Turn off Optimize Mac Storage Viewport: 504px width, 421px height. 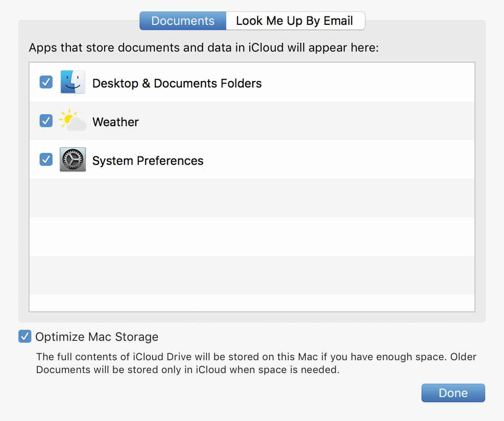pyautogui.click(x=25, y=337)
